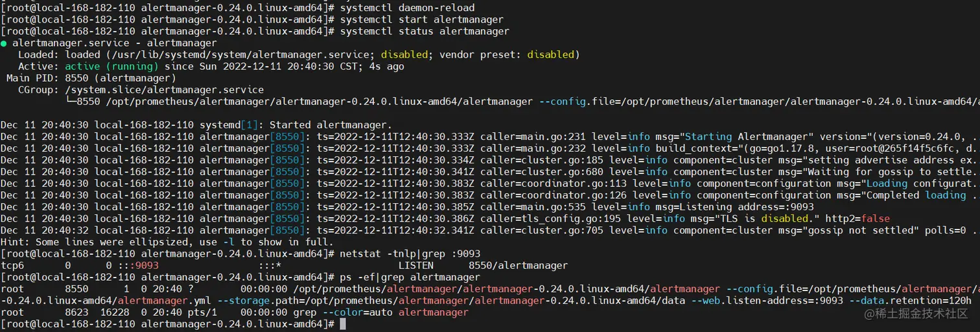Click PID '8623' in the grep process row

[76, 311]
